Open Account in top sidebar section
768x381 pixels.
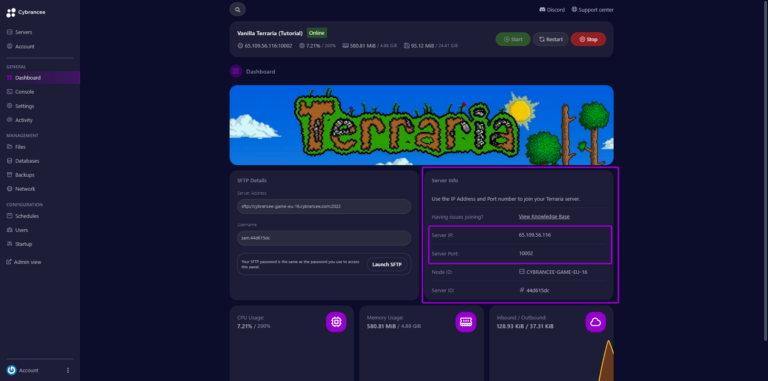coord(21,47)
